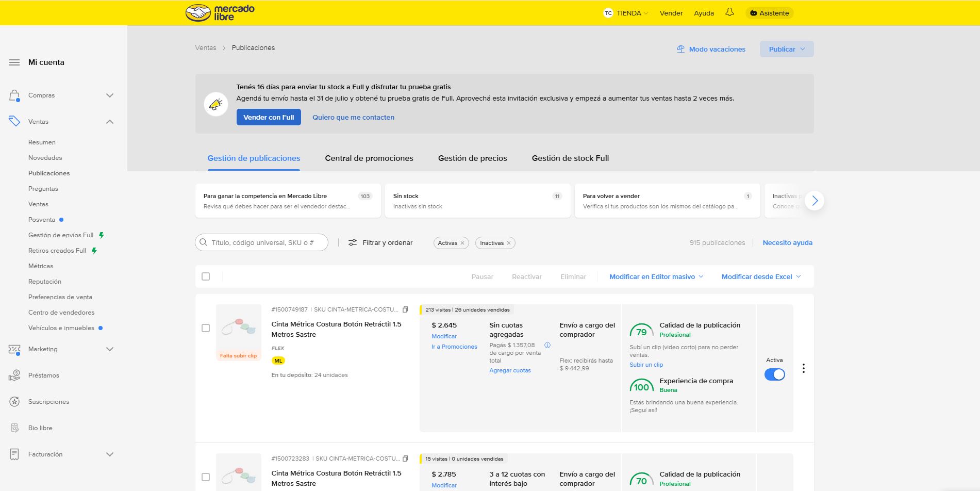Switch to Central de promociones tab

pos(369,158)
